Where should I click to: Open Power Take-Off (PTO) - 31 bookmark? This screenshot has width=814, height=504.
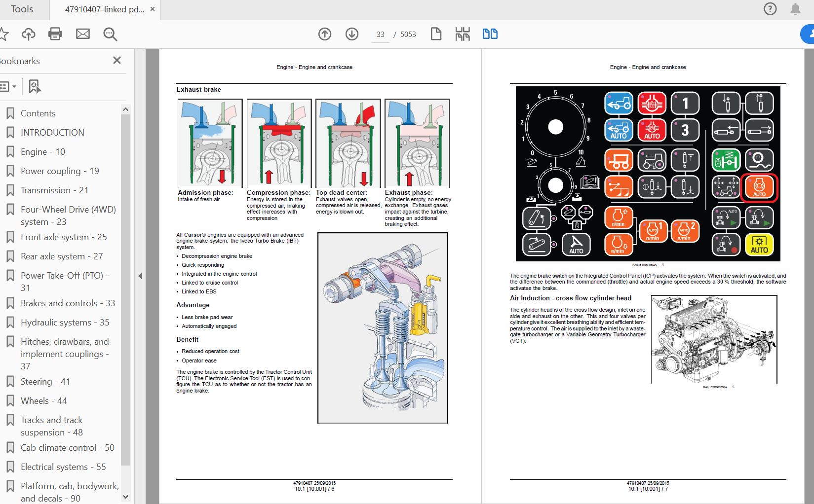point(65,282)
